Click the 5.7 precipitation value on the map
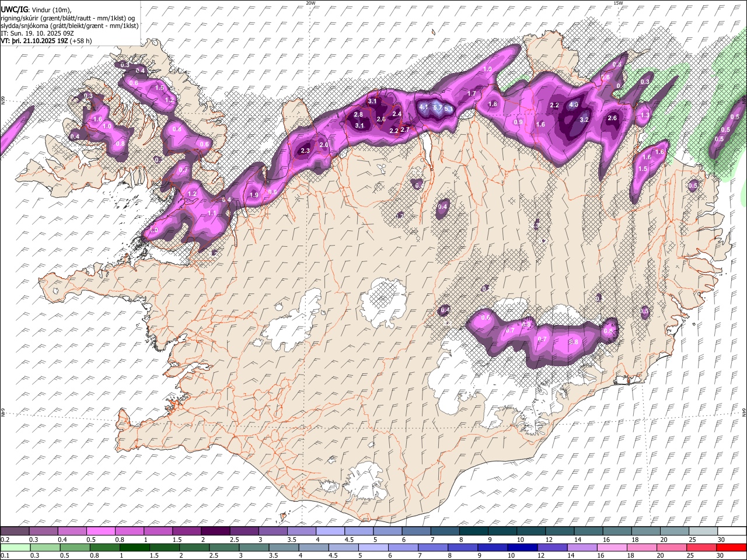This screenshot has height=560, width=747. point(437,107)
